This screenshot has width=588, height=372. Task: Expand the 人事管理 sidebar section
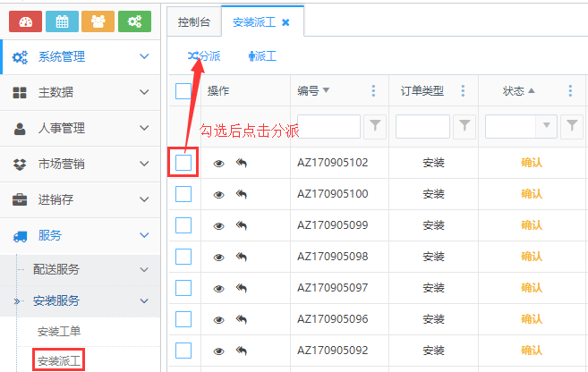[x=81, y=128]
